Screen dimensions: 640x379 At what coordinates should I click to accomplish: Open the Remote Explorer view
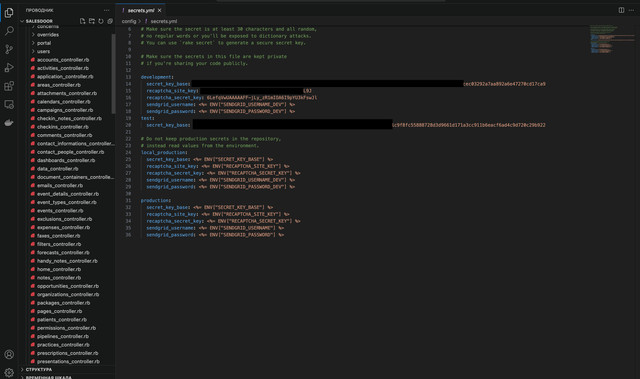coord(9,104)
